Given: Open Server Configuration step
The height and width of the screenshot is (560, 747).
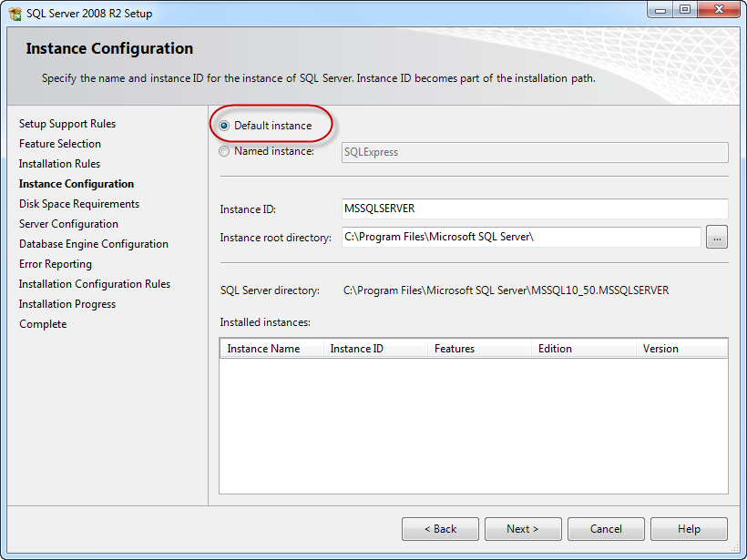Looking at the screenshot, I should tap(68, 224).
